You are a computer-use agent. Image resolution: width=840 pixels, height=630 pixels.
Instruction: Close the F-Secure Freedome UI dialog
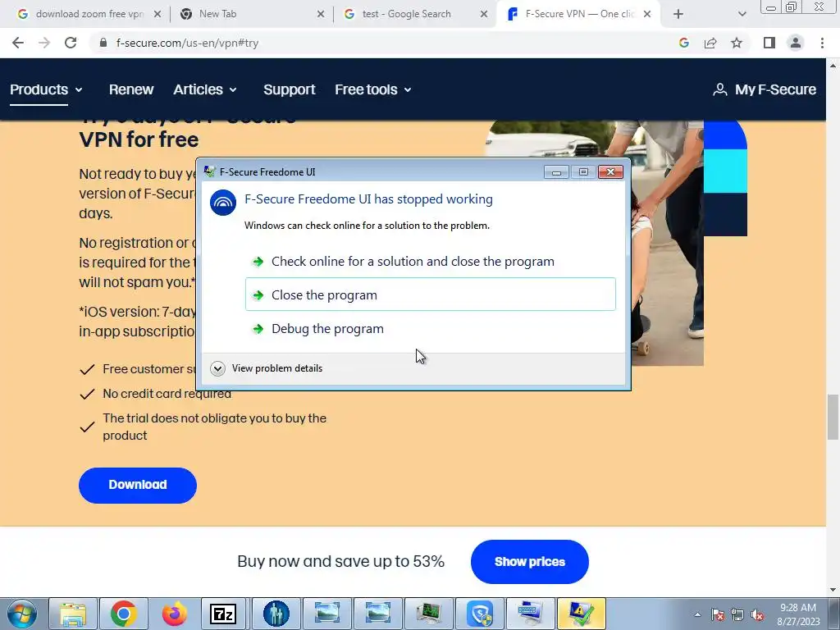(610, 171)
